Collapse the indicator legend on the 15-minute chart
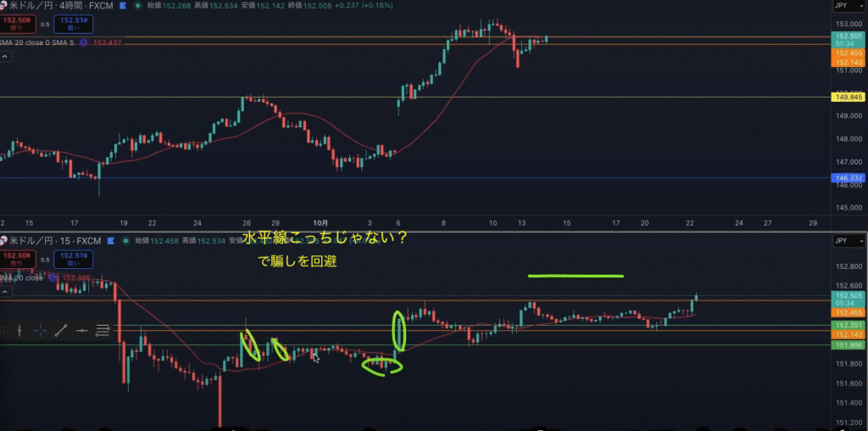Screen dimensions: 868x431 pos(4,291)
